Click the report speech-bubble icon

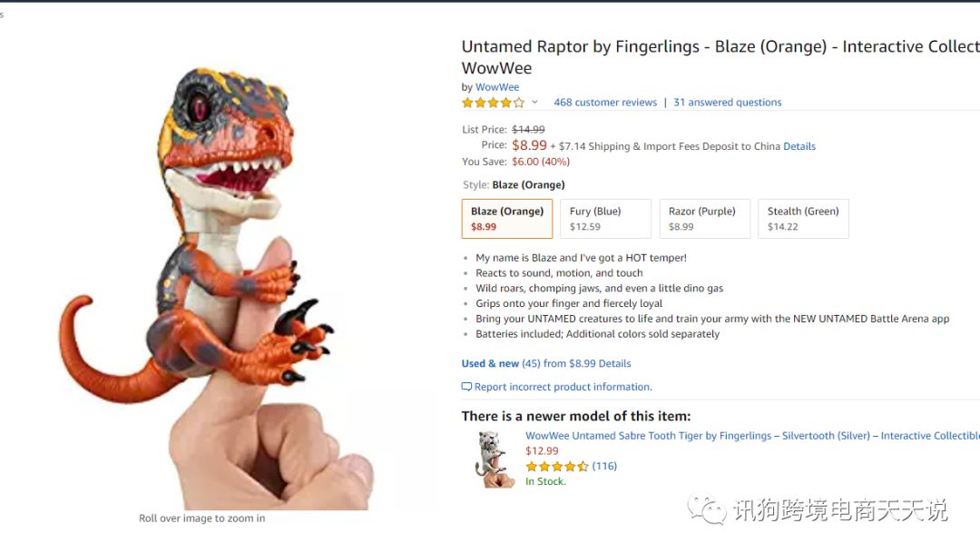(x=466, y=387)
